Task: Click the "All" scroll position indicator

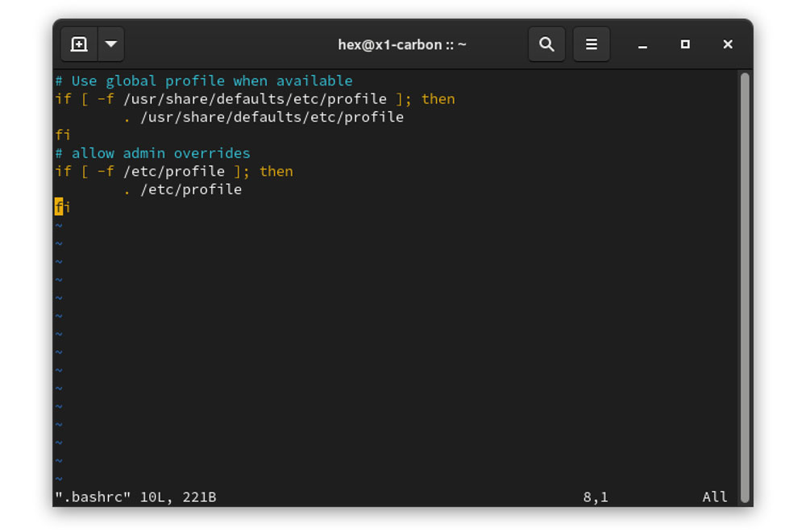Action: (714, 497)
